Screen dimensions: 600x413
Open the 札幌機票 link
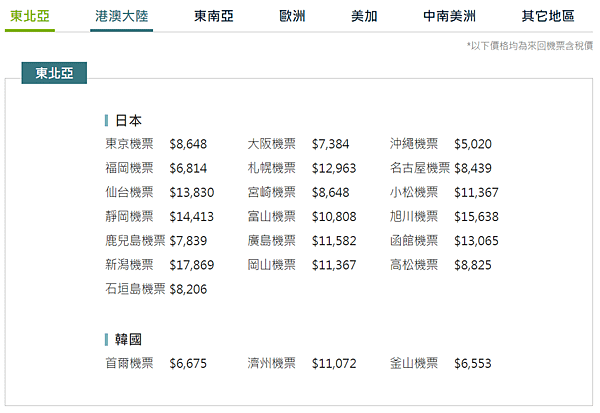271,168
